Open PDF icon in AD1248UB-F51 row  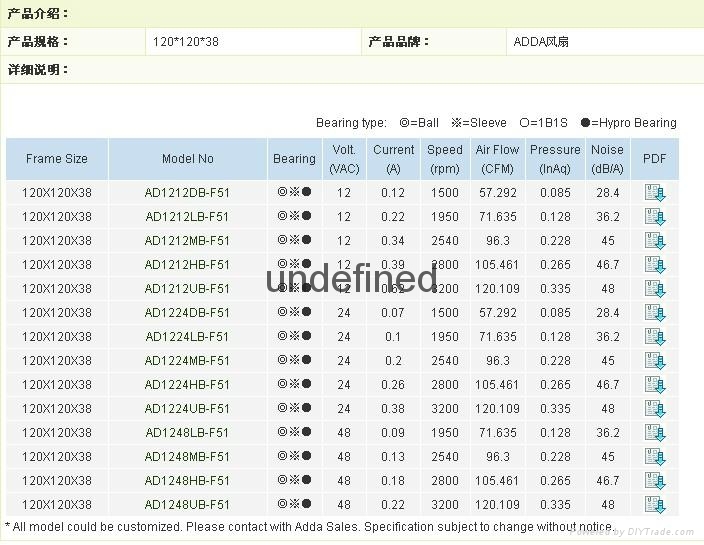click(655, 505)
